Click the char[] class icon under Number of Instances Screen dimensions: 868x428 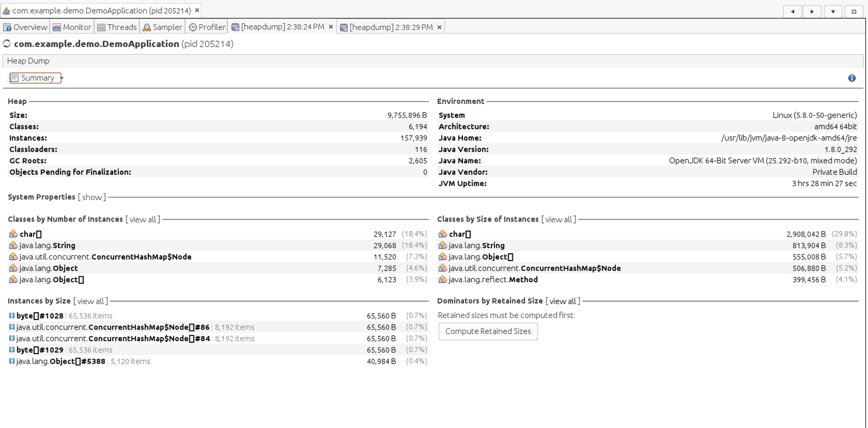point(13,234)
